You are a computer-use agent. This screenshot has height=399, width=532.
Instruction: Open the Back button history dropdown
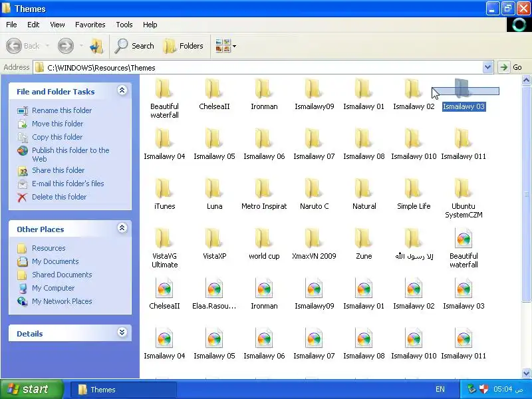47,46
